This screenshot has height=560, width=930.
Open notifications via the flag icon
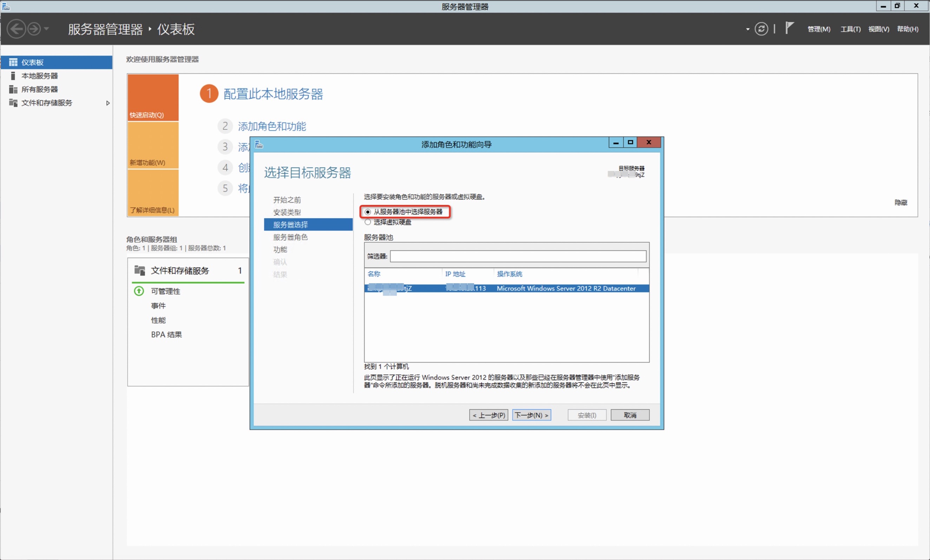pos(789,28)
